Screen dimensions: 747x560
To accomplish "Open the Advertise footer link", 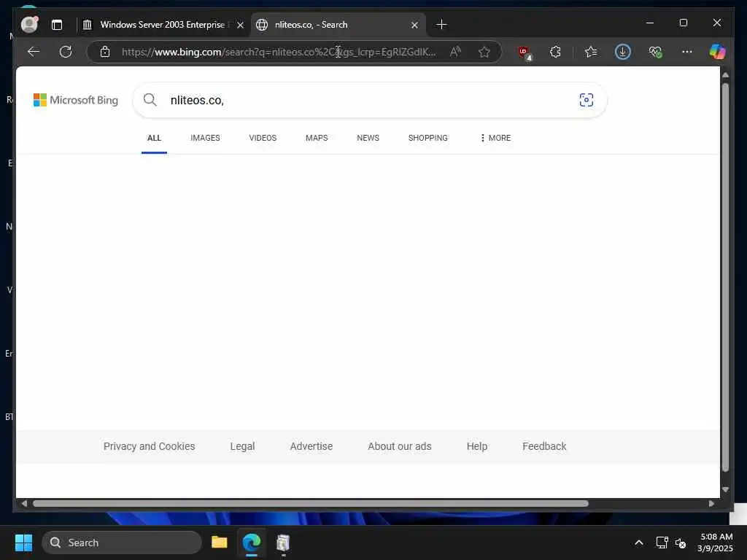I will [x=311, y=446].
